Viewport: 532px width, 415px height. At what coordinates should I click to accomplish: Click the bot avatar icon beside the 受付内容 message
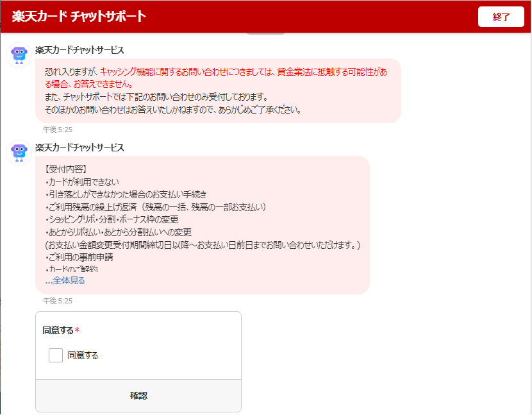pyautogui.click(x=19, y=153)
